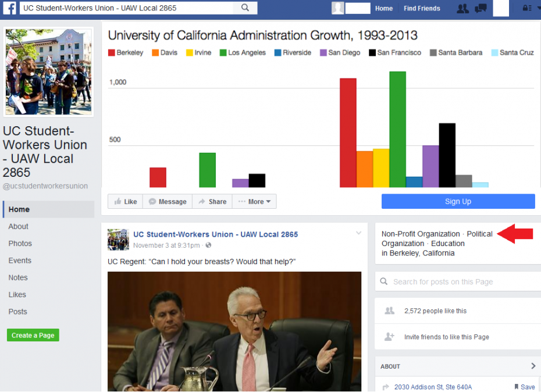
Task: Click the Facebook logo icon
Action: tap(9, 8)
